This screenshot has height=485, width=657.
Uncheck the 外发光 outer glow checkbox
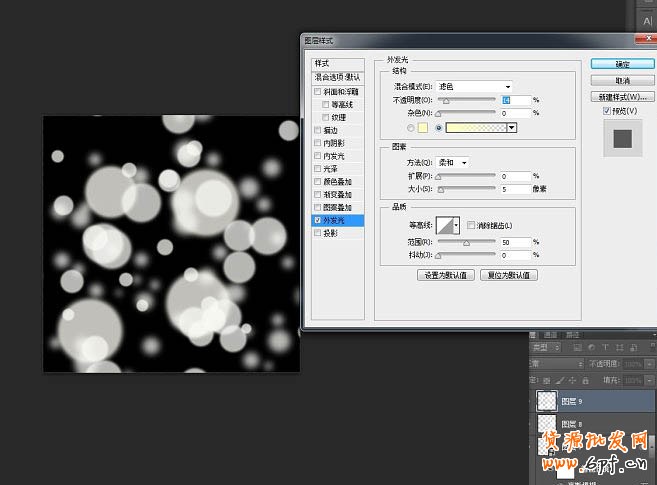(x=318, y=220)
